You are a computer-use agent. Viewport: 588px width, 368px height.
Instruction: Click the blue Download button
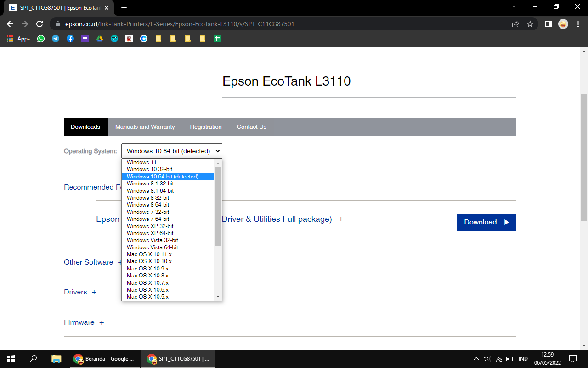pyautogui.click(x=486, y=222)
